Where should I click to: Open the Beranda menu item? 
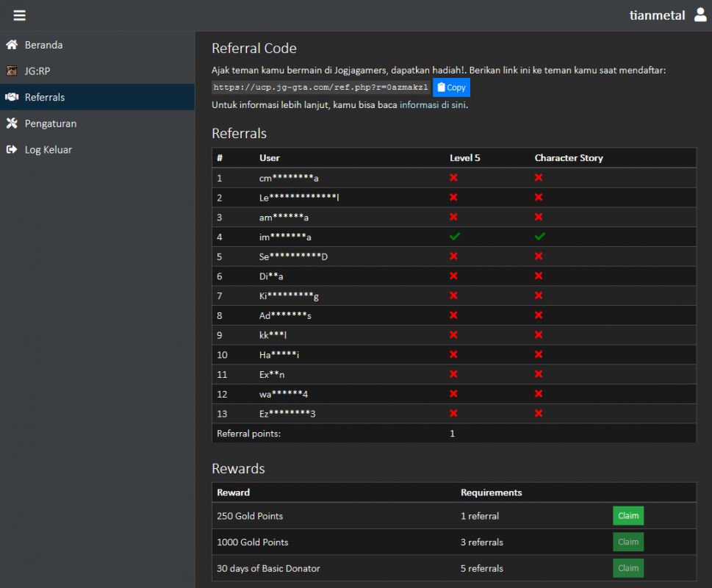pos(97,45)
